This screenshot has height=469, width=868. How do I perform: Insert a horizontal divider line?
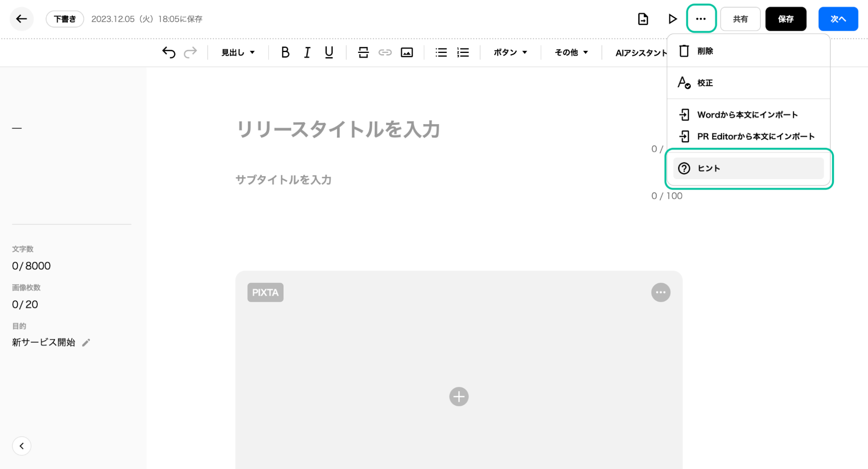(x=363, y=52)
